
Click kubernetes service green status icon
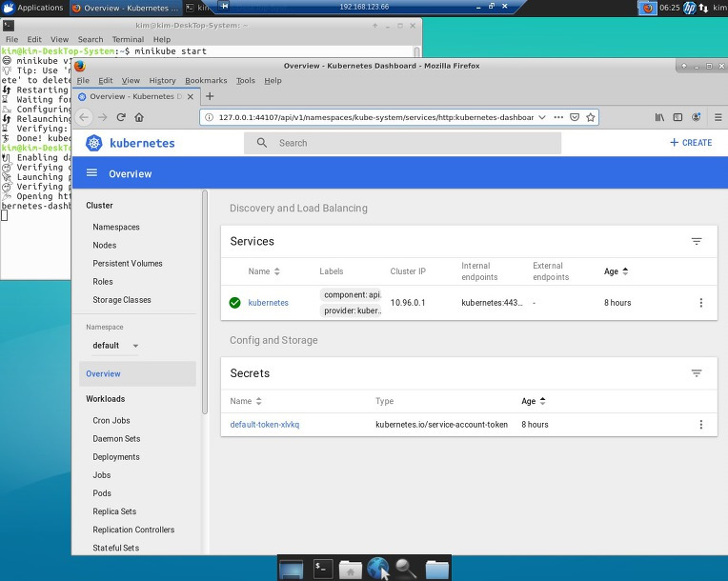[x=235, y=303]
